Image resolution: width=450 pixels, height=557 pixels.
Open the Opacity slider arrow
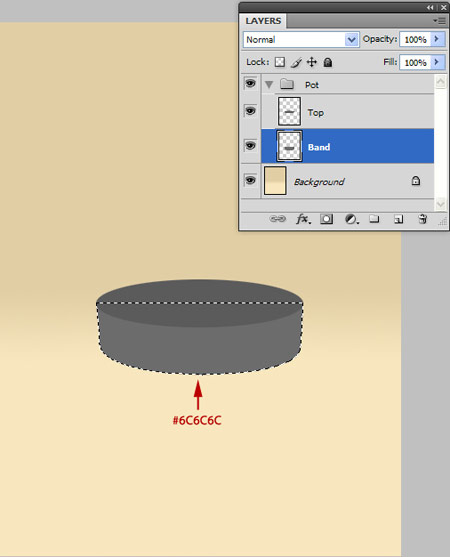(438, 39)
